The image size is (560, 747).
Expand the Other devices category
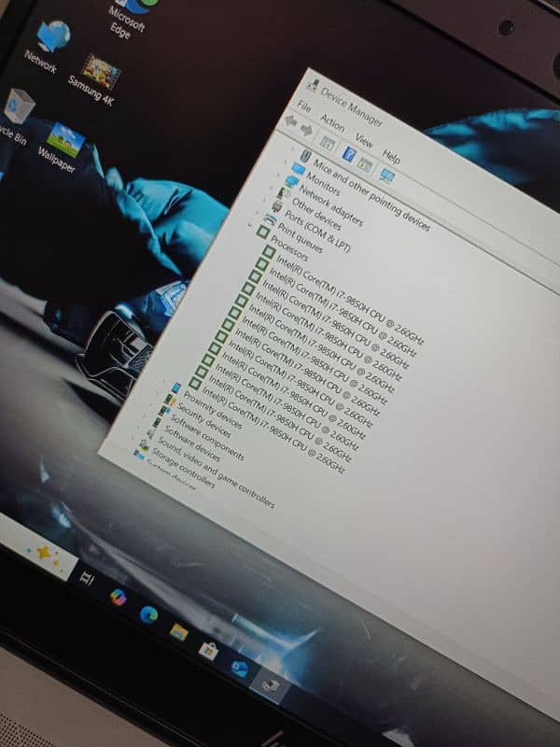(273, 188)
